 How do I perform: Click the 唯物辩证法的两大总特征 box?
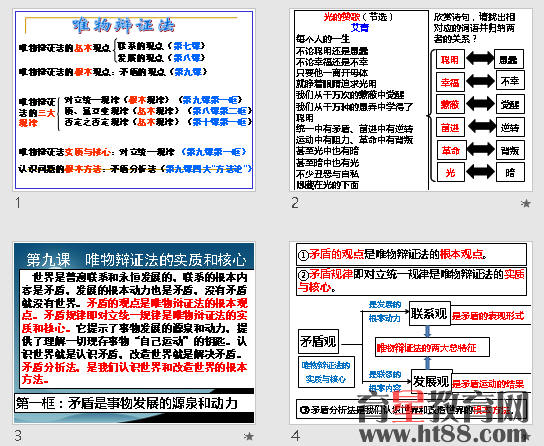432,347
